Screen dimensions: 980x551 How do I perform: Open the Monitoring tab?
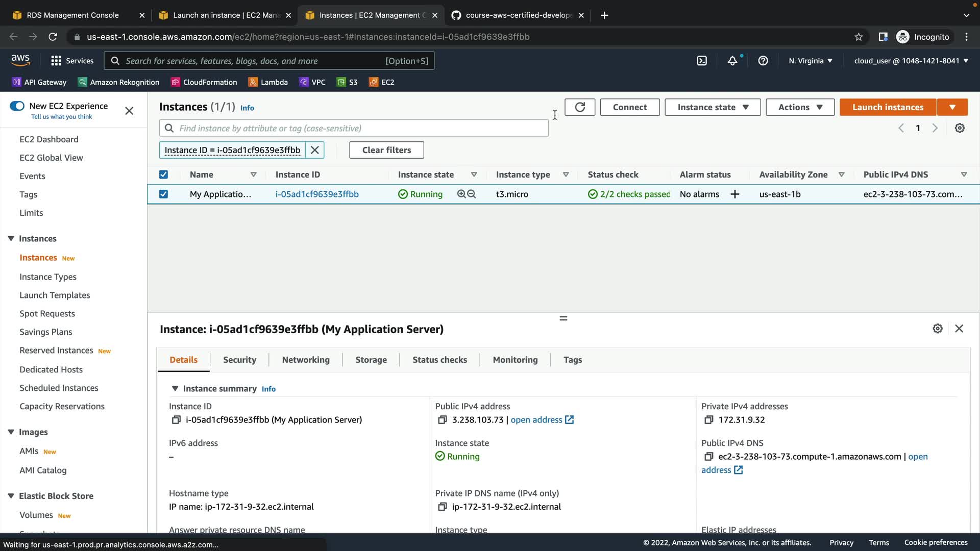515,360
